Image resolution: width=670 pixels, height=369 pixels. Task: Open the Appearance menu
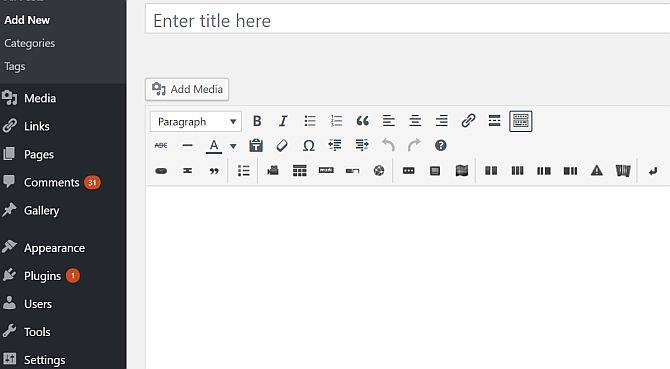coord(54,248)
